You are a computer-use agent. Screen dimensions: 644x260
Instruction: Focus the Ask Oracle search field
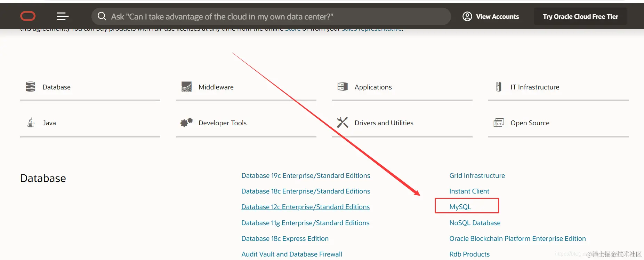[271, 17]
